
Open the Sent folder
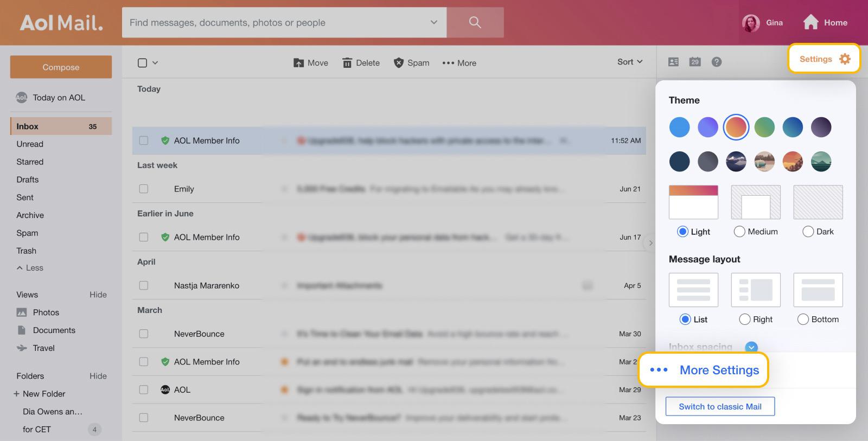pos(25,197)
